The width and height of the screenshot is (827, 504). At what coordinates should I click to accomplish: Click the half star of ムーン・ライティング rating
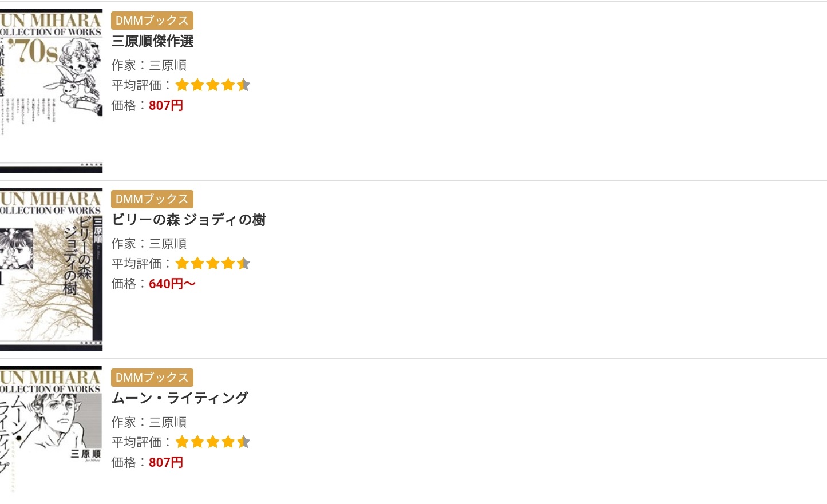(244, 442)
